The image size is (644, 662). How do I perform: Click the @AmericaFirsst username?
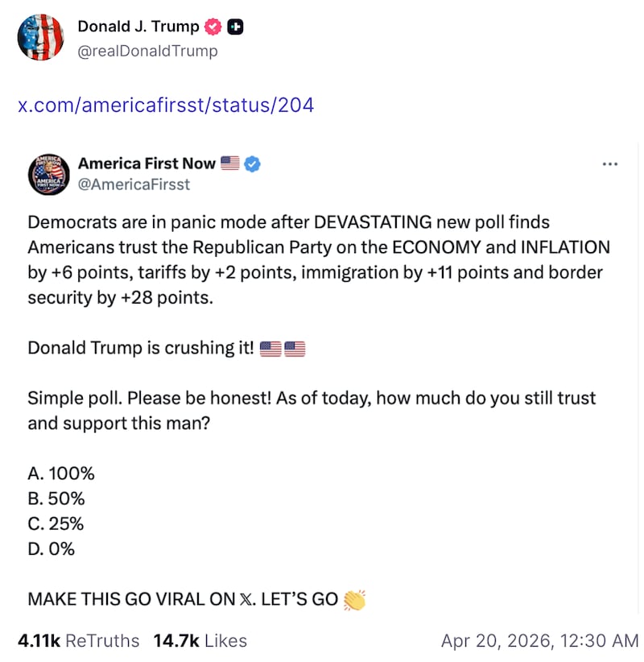click(134, 184)
